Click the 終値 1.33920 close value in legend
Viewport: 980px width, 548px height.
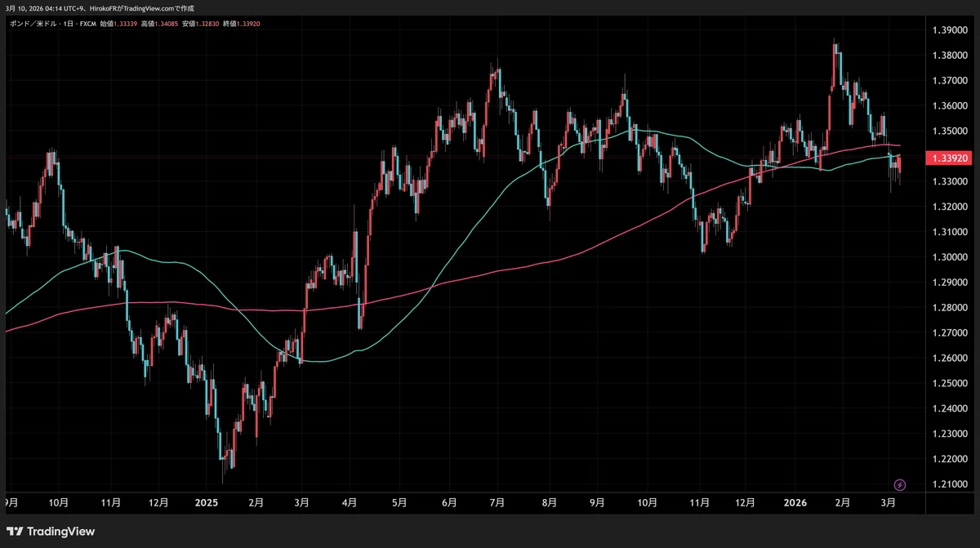click(x=242, y=24)
